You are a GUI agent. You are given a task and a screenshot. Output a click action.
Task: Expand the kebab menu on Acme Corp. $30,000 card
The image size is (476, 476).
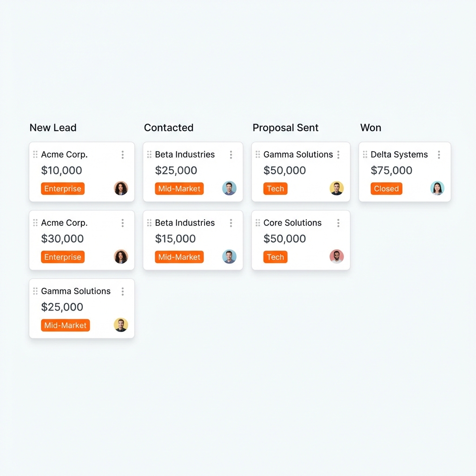coord(122,223)
